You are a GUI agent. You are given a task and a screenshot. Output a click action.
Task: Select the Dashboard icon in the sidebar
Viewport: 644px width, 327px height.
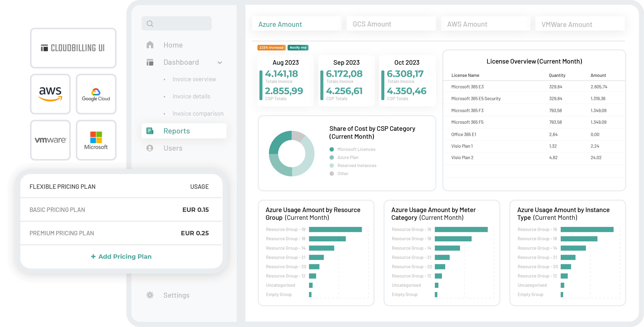[x=150, y=62]
